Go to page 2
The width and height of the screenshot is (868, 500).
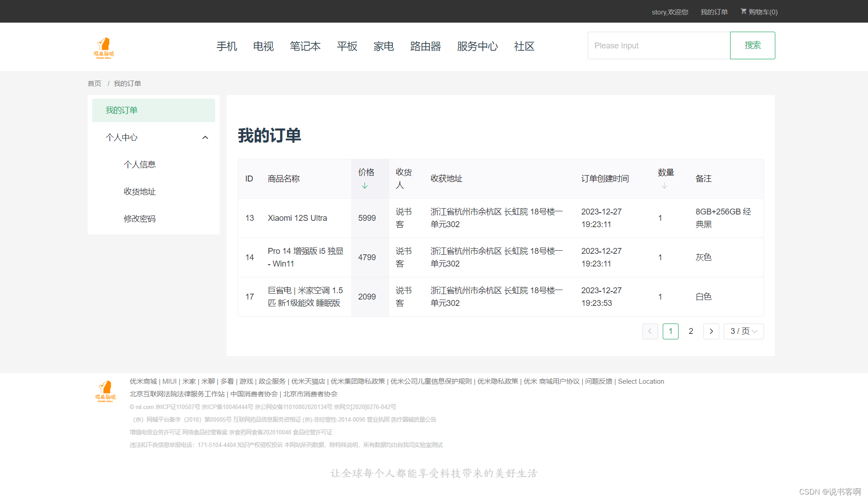(690, 331)
